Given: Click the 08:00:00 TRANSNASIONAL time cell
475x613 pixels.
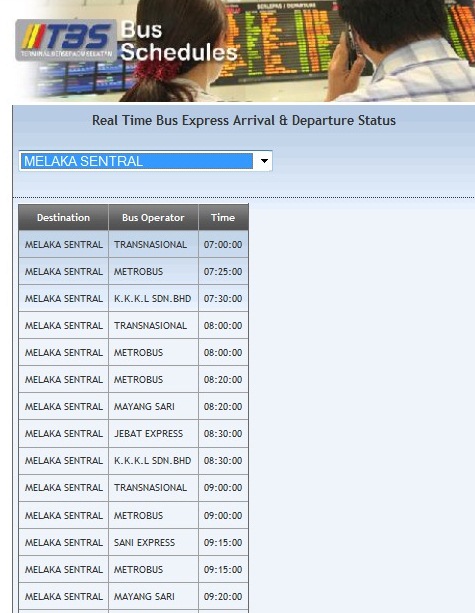Looking at the screenshot, I should pyautogui.click(x=223, y=325).
